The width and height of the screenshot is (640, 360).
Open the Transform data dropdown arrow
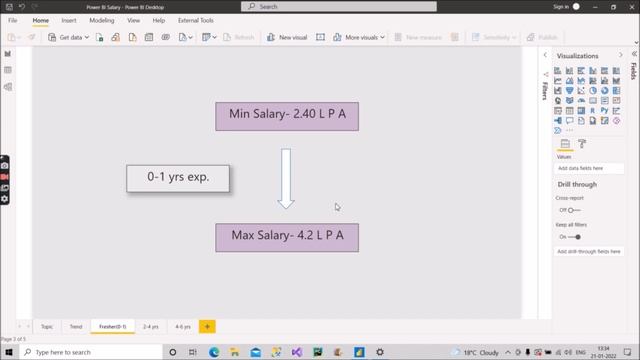214,37
